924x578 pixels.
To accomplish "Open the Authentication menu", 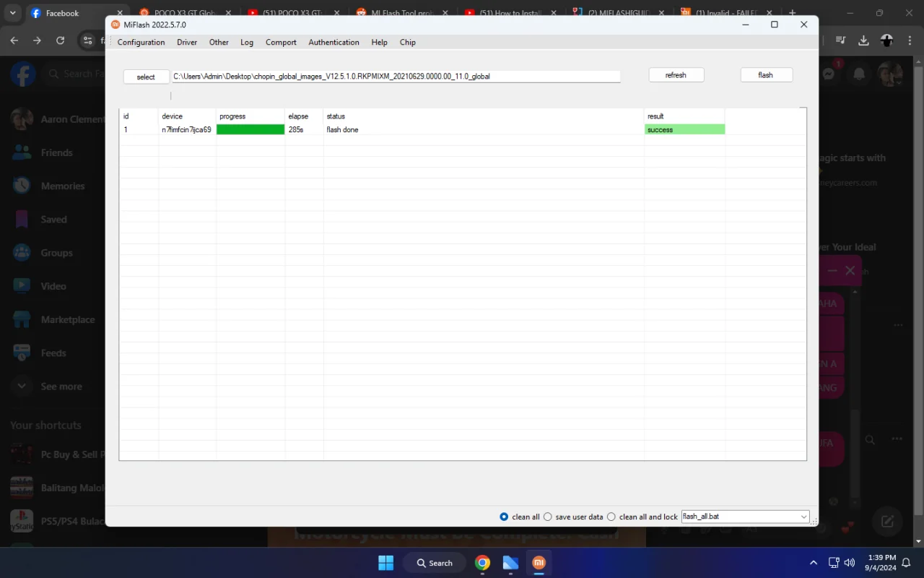I will pyautogui.click(x=334, y=42).
